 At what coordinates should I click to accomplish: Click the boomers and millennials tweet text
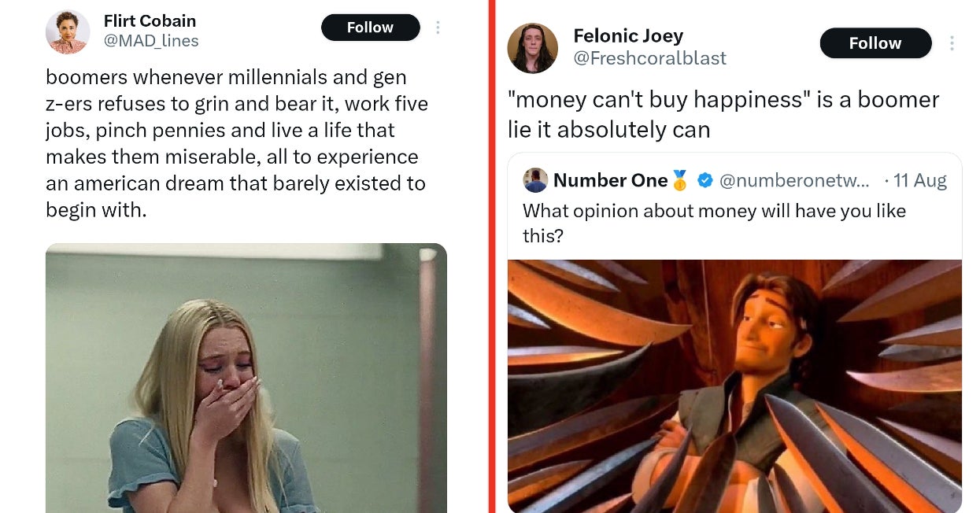236,143
